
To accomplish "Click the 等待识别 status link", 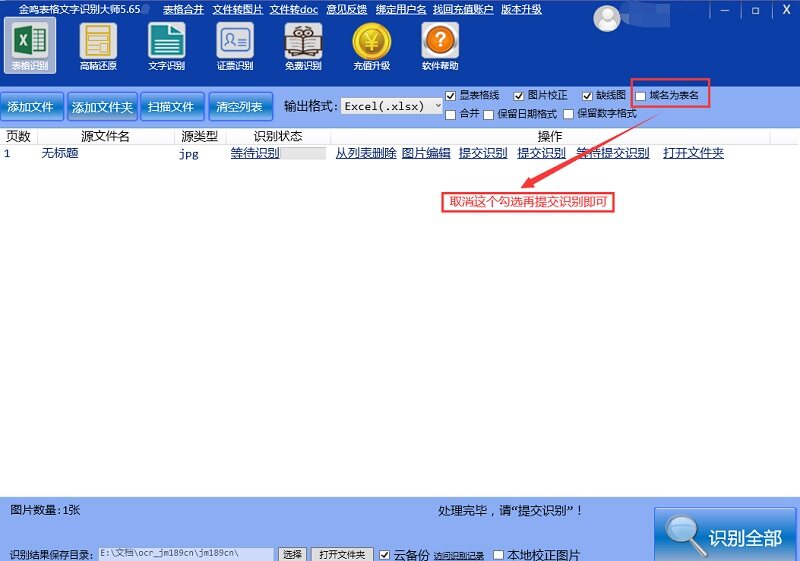I will point(255,153).
